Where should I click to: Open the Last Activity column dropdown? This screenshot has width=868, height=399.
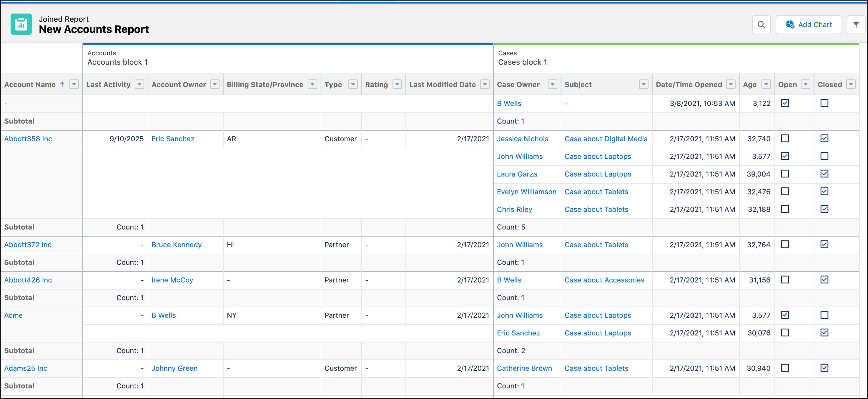coord(140,84)
